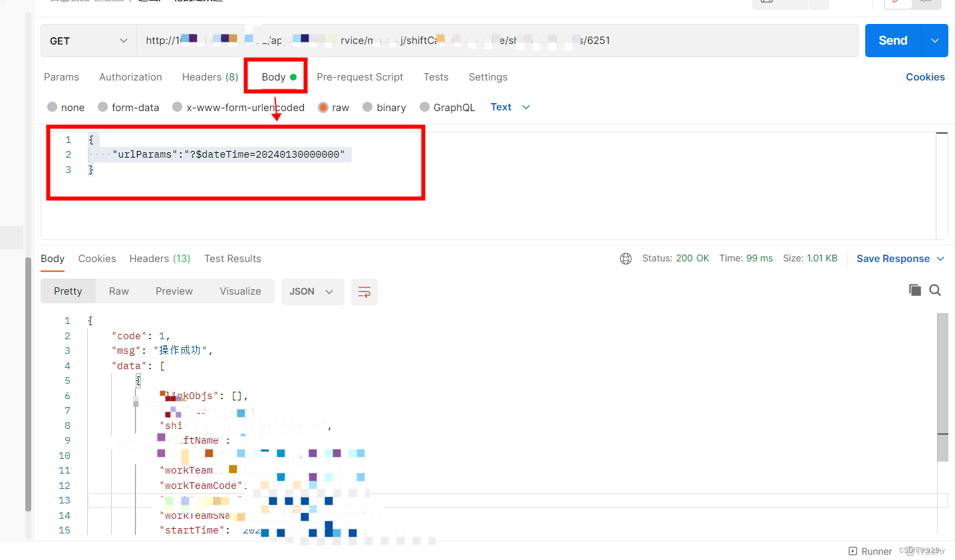Open the Text format dropdown
955x560 pixels.
click(510, 107)
